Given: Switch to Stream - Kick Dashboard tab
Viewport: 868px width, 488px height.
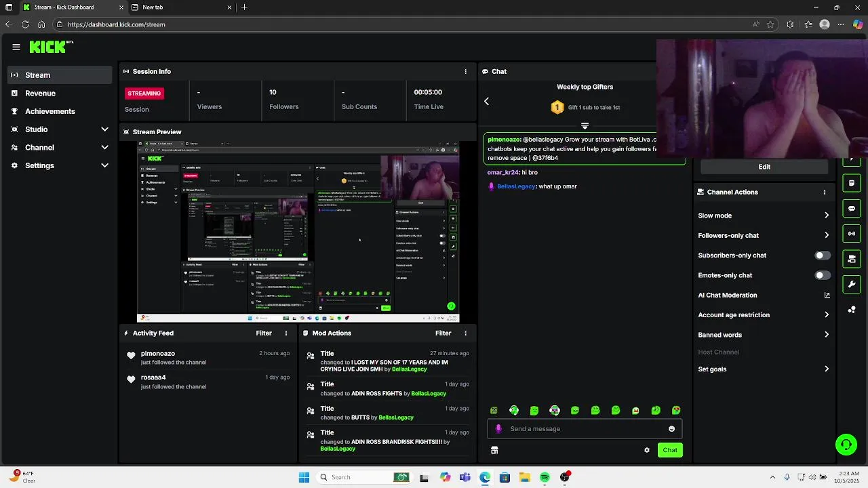Looking at the screenshot, I should coord(73,7).
